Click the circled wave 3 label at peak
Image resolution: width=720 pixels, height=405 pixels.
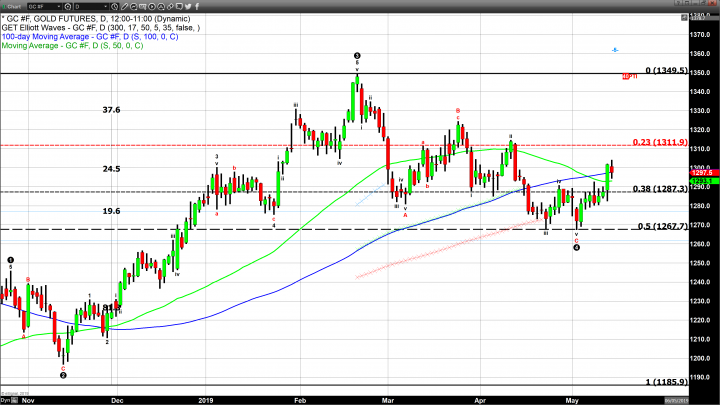click(x=357, y=56)
